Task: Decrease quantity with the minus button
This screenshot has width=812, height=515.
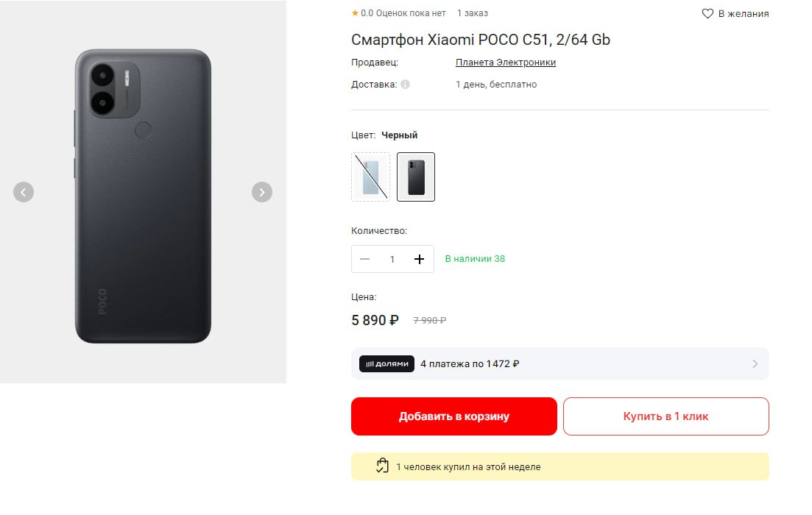Action: [364, 259]
